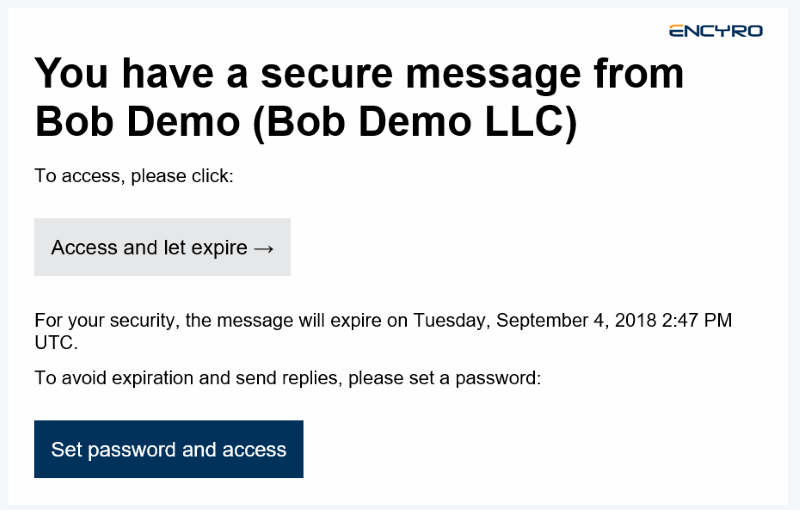
Task: Click the 'For your security' phrase
Action: click(x=105, y=321)
